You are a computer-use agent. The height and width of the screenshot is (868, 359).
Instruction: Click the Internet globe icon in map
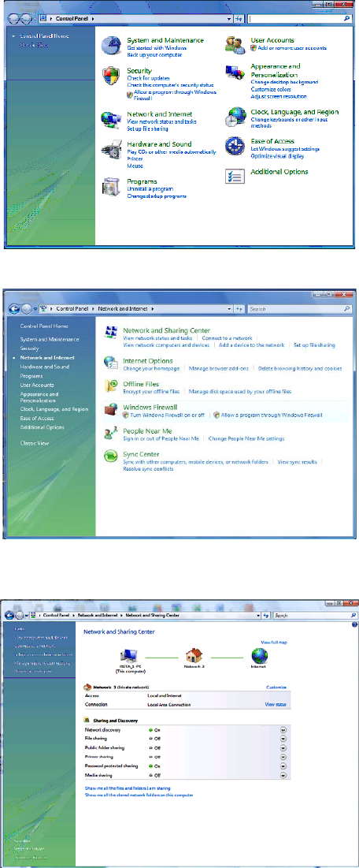coord(259,655)
